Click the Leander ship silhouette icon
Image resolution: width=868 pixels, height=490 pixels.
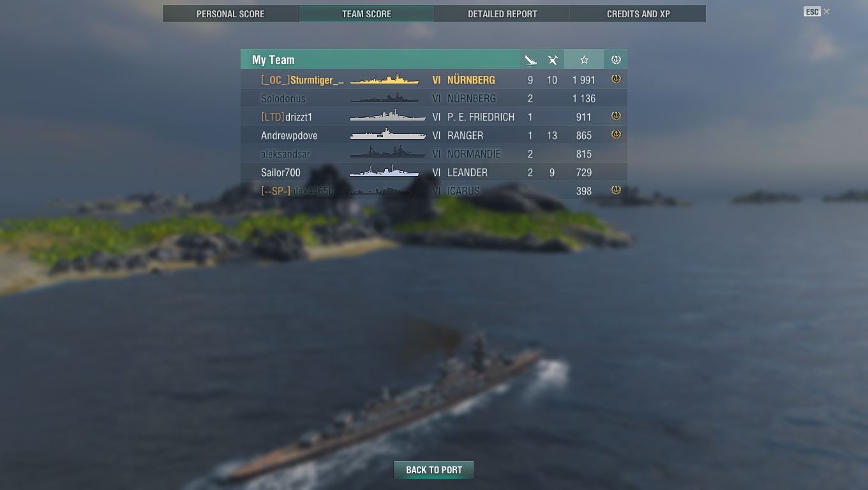pos(384,171)
